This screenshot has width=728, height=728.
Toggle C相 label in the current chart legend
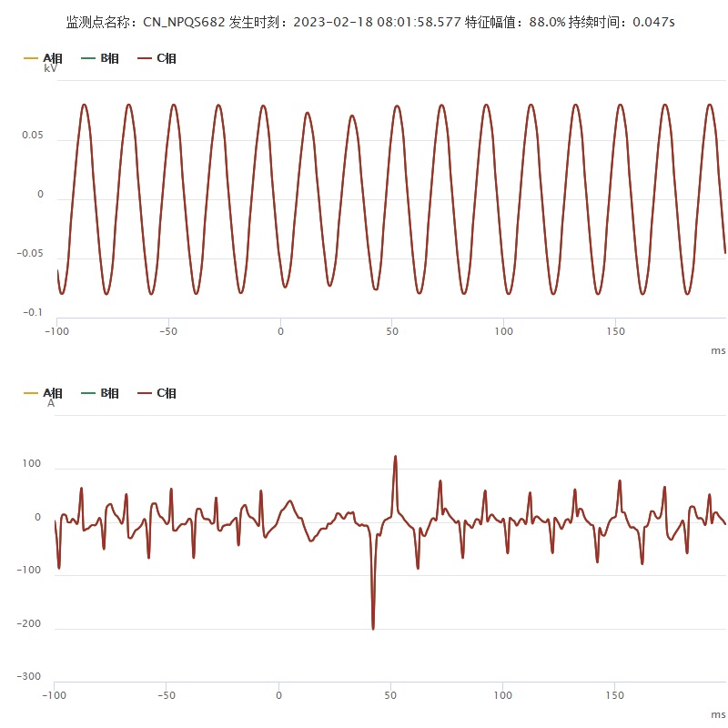(167, 393)
